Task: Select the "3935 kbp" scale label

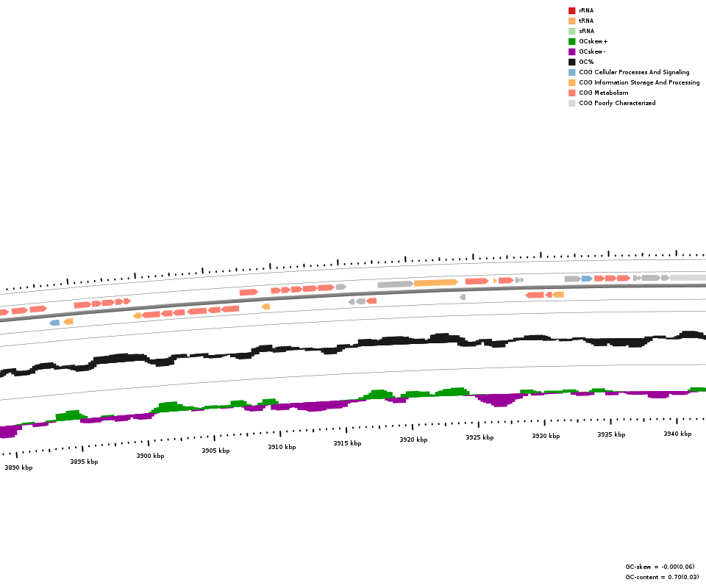Action: 611,434
